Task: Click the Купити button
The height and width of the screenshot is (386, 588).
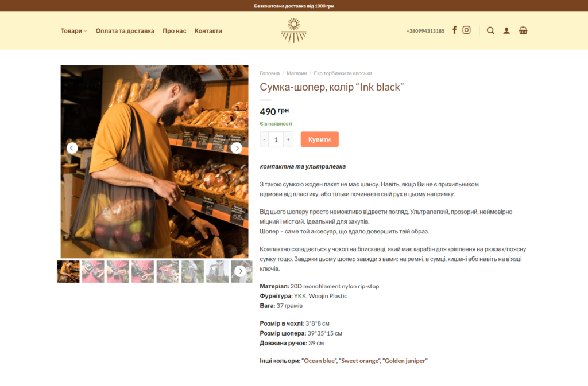Action: click(319, 139)
